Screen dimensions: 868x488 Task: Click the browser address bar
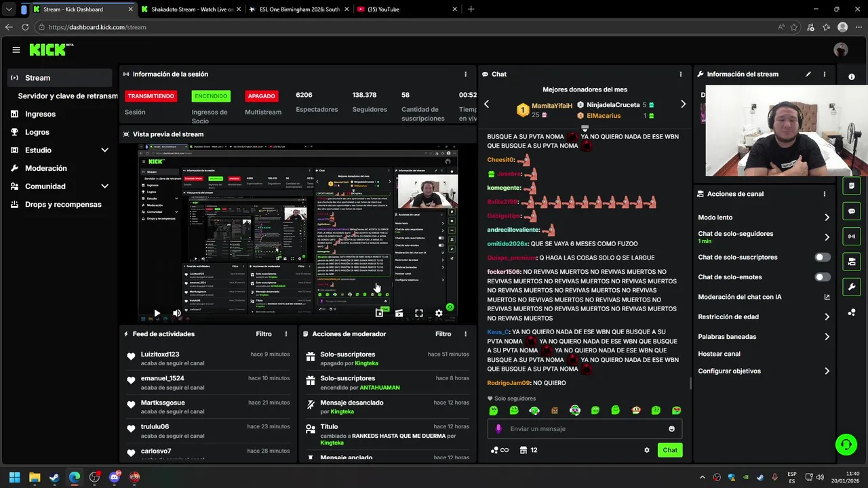click(x=407, y=27)
